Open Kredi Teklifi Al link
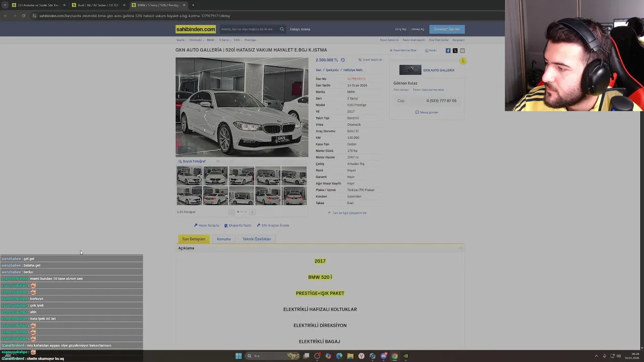 370,60
